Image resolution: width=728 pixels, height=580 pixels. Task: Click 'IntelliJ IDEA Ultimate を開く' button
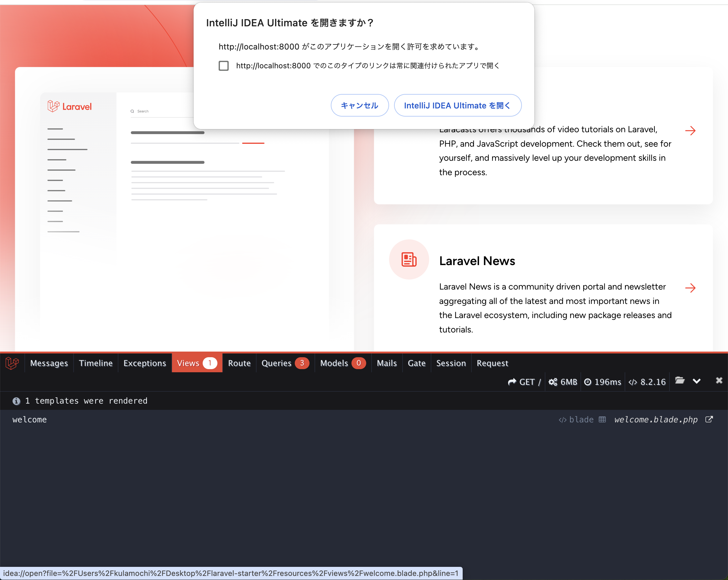pos(458,105)
